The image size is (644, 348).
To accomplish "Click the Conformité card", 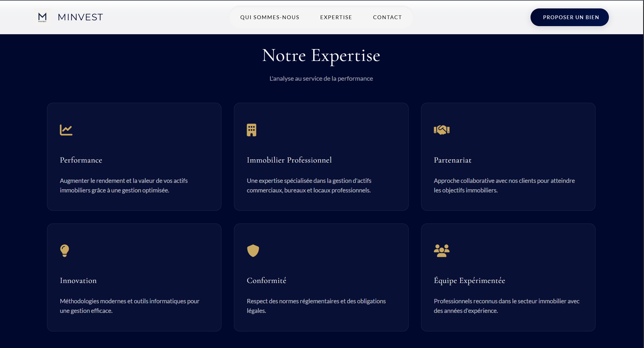I will 321,277.
